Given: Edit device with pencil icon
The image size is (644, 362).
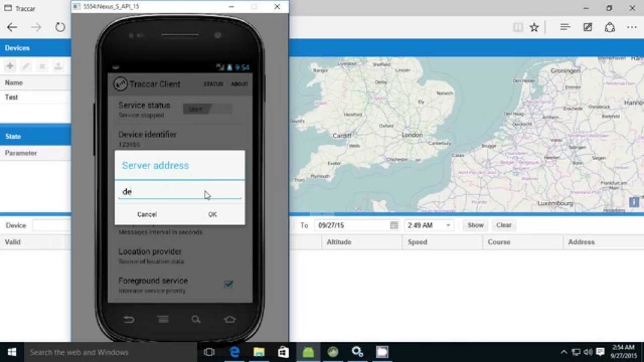Looking at the screenshot, I should click(x=25, y=66).
